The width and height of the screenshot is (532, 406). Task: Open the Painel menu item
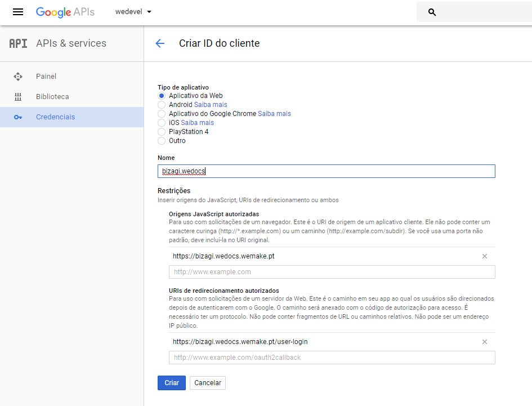(46, 77)
